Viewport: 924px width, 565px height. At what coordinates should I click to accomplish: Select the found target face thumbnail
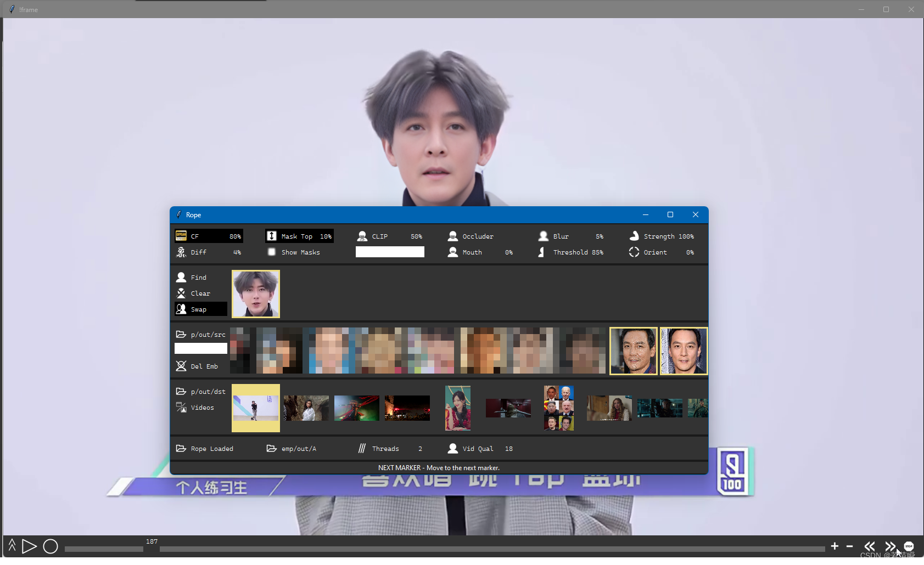click(256, 294)
